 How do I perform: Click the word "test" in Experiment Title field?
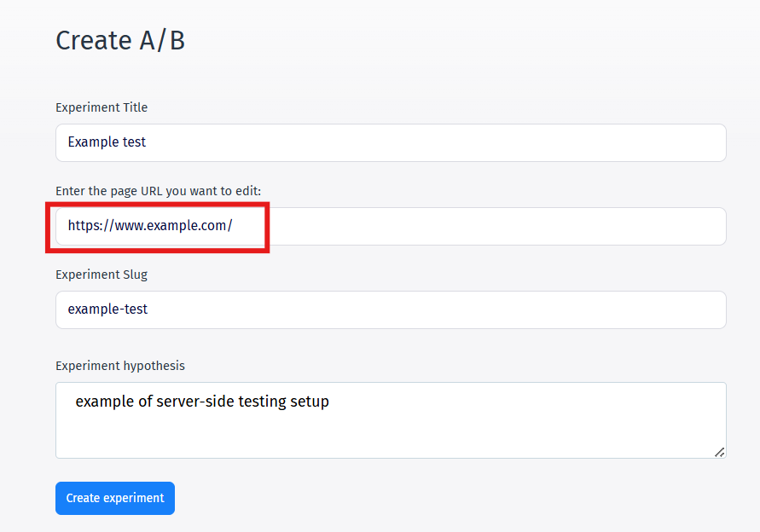[x=134, y=142]
